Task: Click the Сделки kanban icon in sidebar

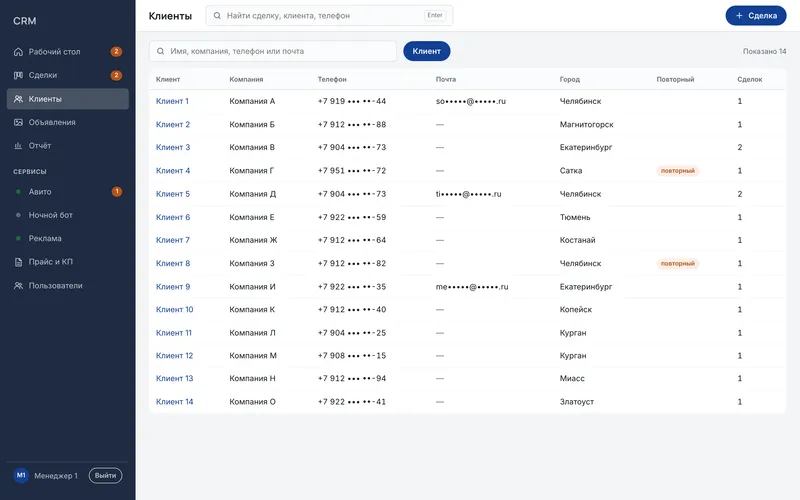Action: coord(18,75)
